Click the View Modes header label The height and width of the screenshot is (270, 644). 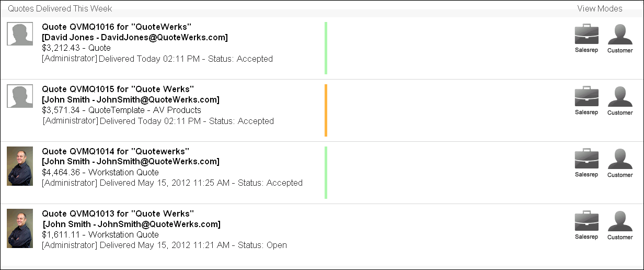coord(600,8)
